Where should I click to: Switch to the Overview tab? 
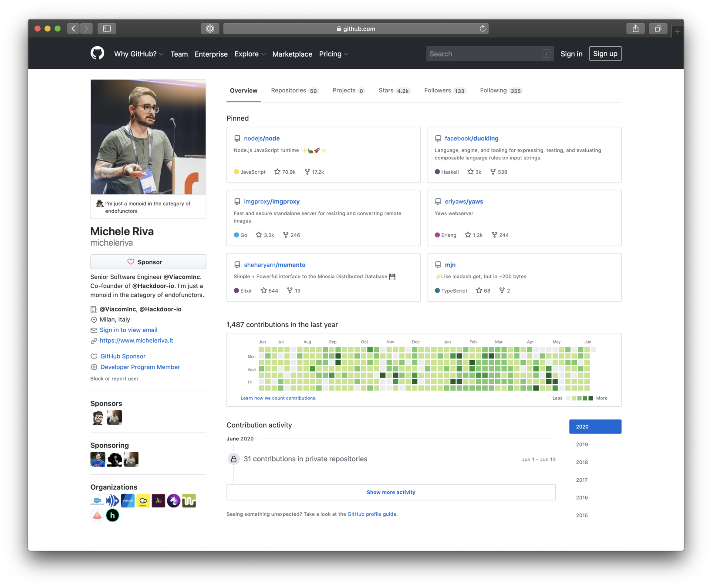point(243,91)
